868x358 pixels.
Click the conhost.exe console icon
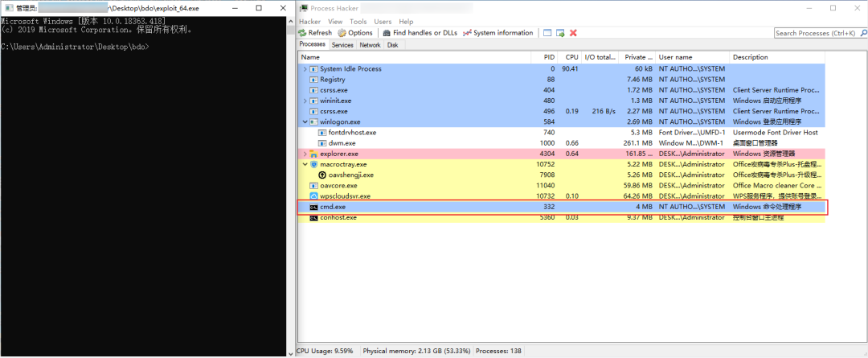[x=314, y=217]
